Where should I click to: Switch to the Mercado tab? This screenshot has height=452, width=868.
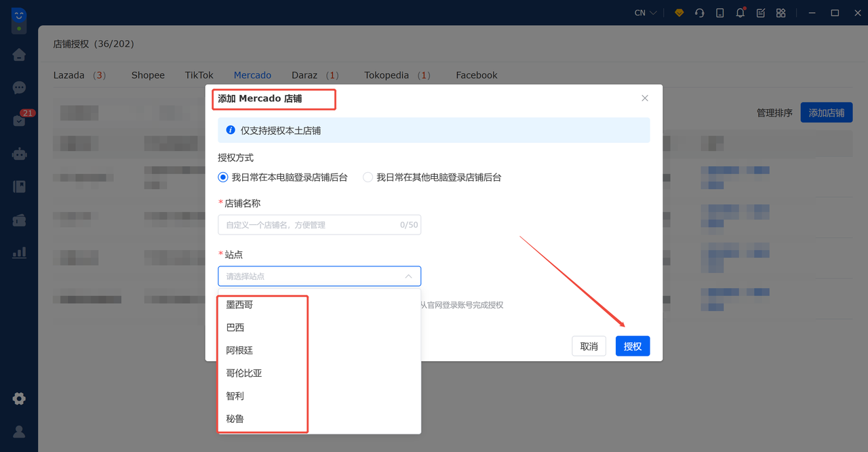[252, 75]
